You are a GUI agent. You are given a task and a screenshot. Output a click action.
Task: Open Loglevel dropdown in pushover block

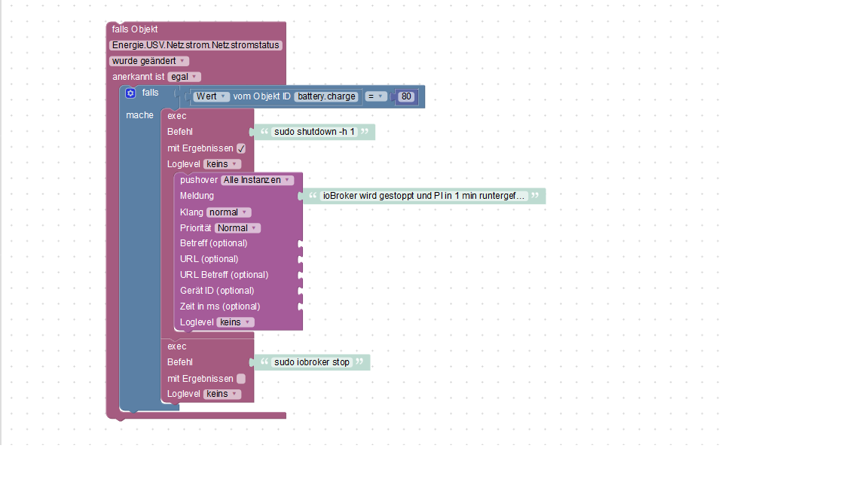235,322
